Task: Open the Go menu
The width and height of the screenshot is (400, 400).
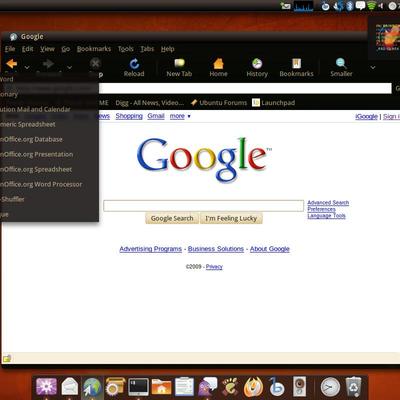Action: tap(66, 49)
